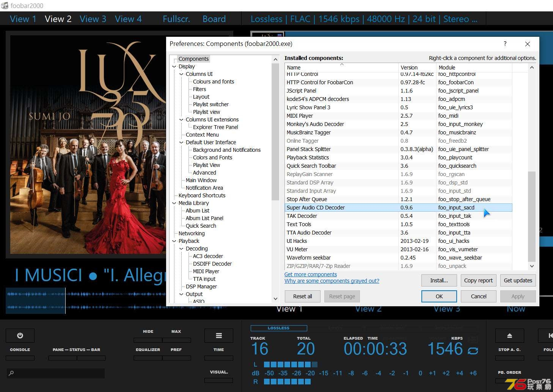553x392 pixels.
Task: Collapse the Media Library node
Action: point(174,203)
